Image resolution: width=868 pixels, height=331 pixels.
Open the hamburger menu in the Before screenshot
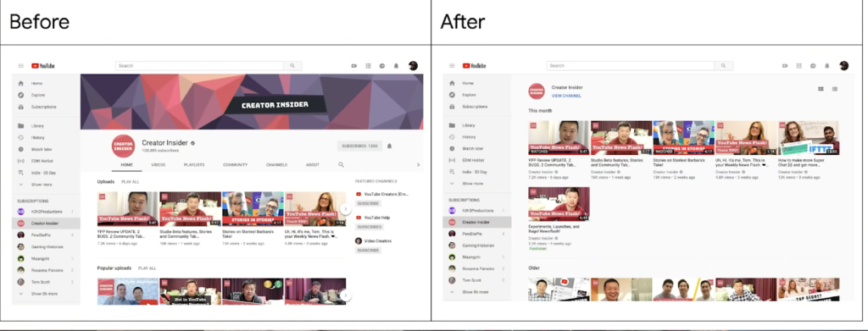click(x=21, y=66)
